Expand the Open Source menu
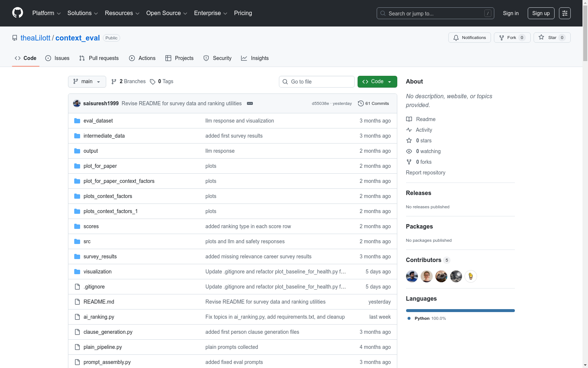This screenshot has height=368, width=588. (x=167, y=13)
